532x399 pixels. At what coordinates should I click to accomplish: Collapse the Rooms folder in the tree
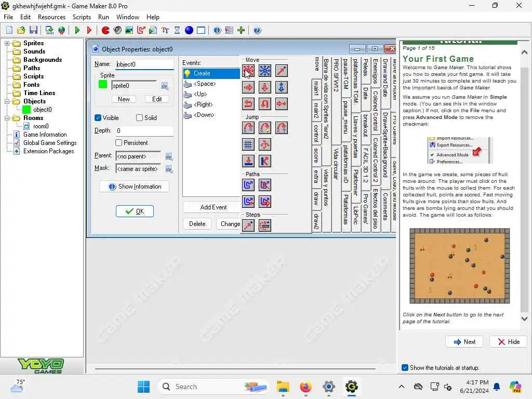[x=7, y=118]
